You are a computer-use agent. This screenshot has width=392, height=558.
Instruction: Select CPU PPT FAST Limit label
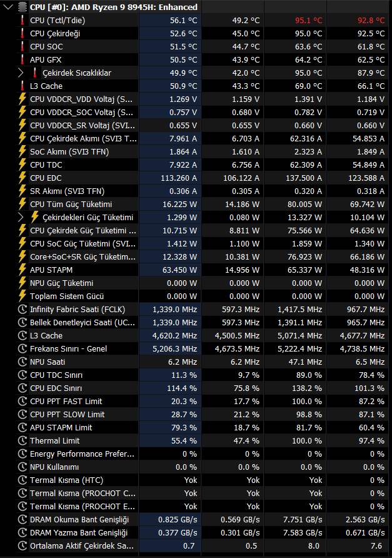[x=66, y=402]
